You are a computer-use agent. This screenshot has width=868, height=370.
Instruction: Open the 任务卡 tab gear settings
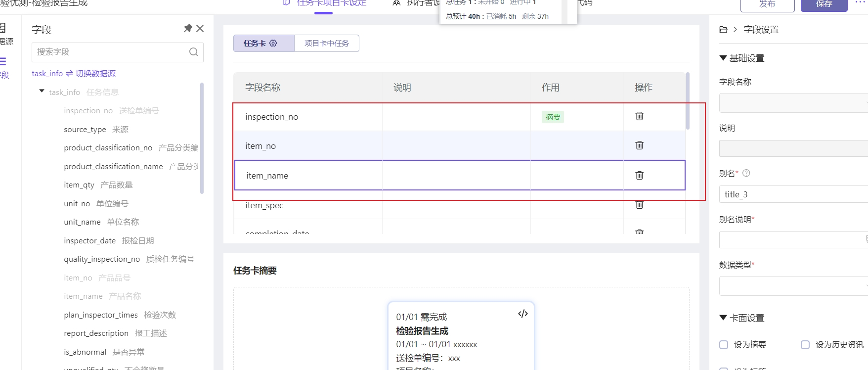tap(273, 43)
